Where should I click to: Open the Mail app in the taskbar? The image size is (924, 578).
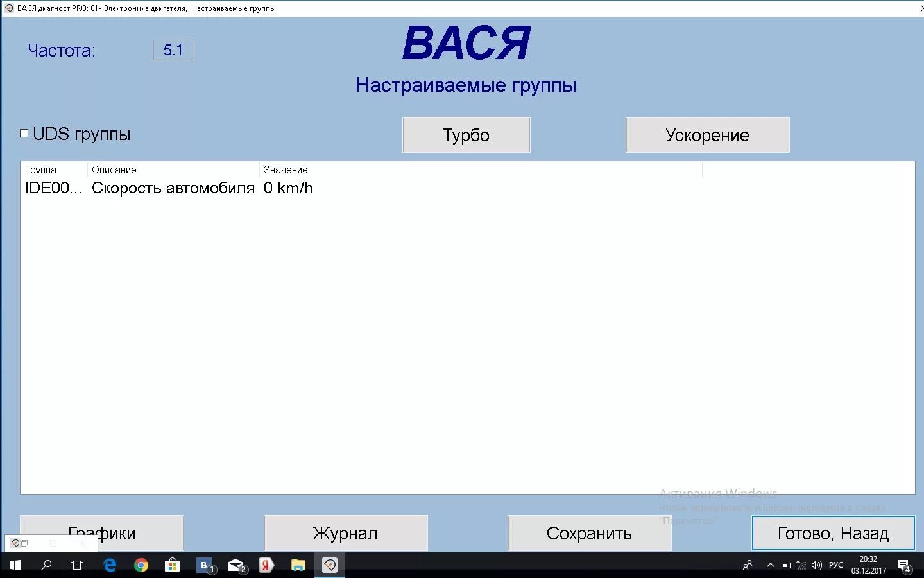[x=235, y=565]
